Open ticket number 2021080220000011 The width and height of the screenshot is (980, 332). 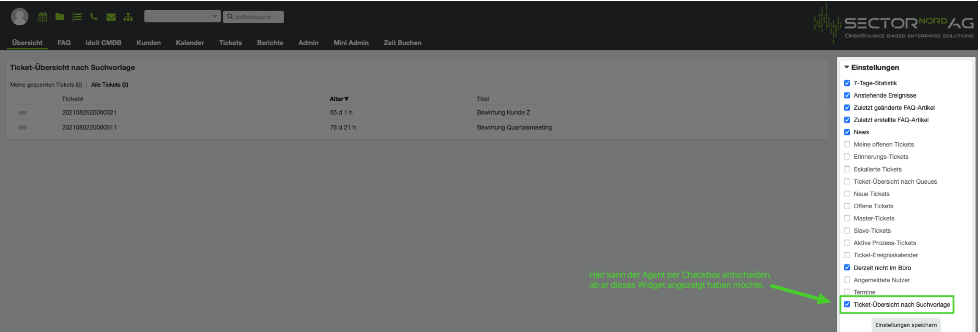click(x=89, y=127)
